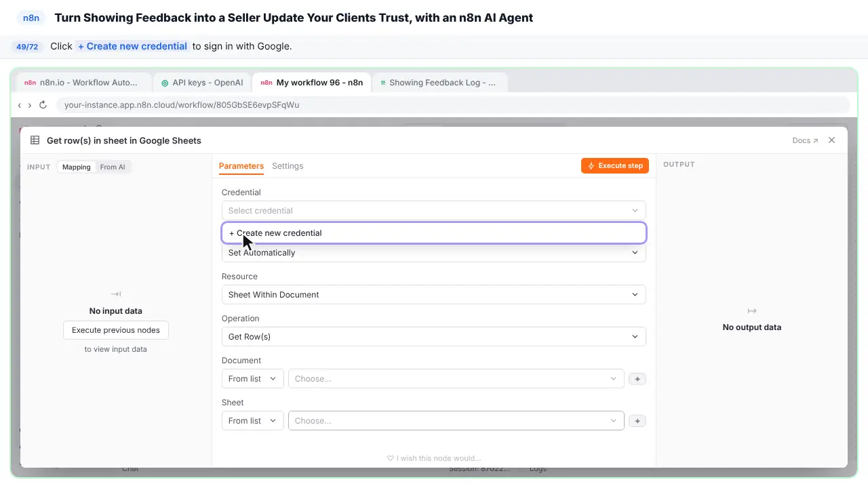The image size is (868, 488).
Task: Open the Docs link
Action: pyautogui.click(x=805, y=140)
